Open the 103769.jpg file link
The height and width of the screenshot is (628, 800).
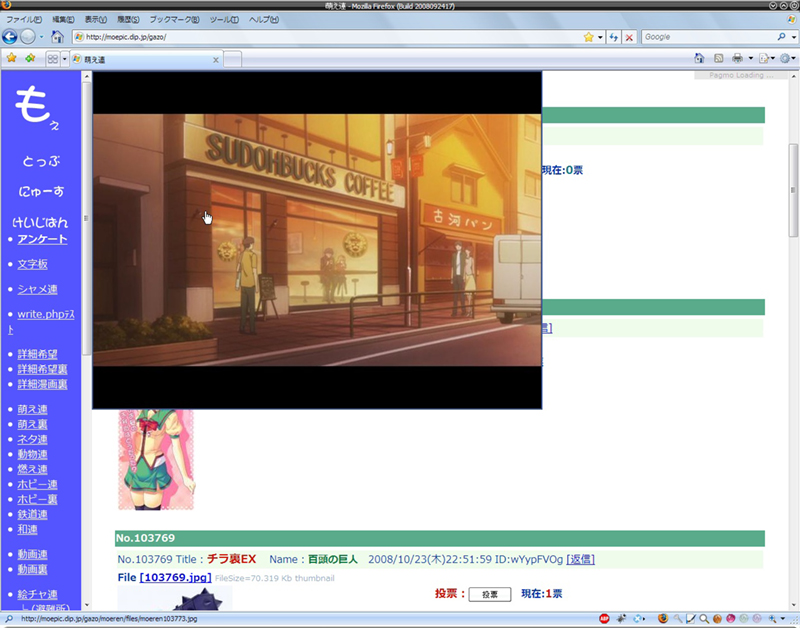175,577
